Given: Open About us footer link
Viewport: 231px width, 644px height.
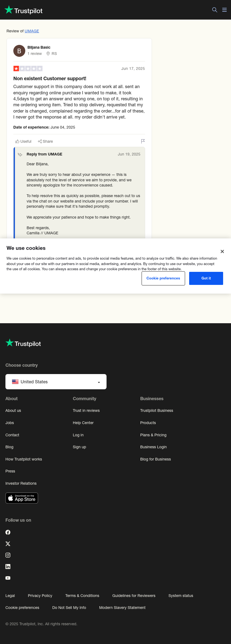Looking at the screenshot, I should click(13, 410).
